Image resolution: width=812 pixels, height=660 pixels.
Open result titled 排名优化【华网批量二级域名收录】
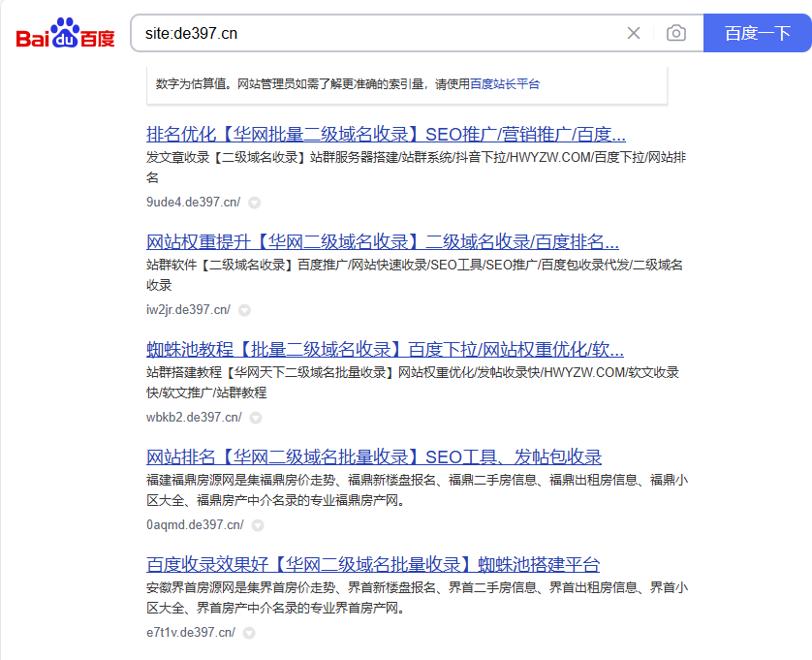[386, 135]
